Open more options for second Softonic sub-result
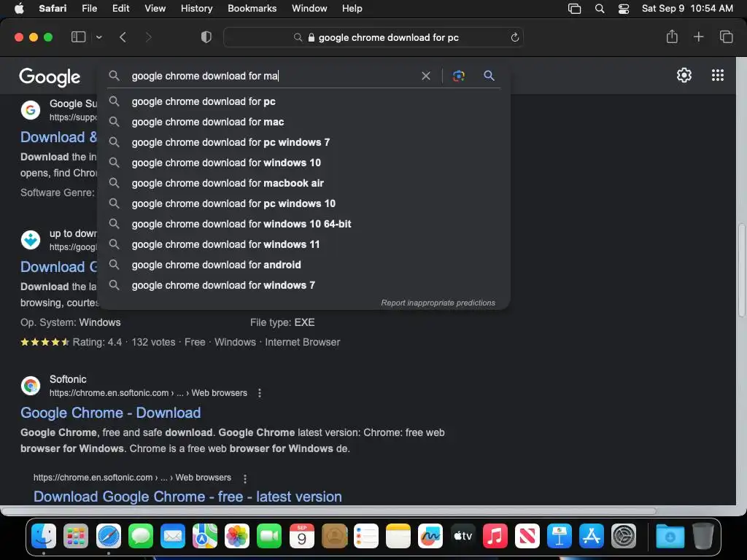 (245, 478)
